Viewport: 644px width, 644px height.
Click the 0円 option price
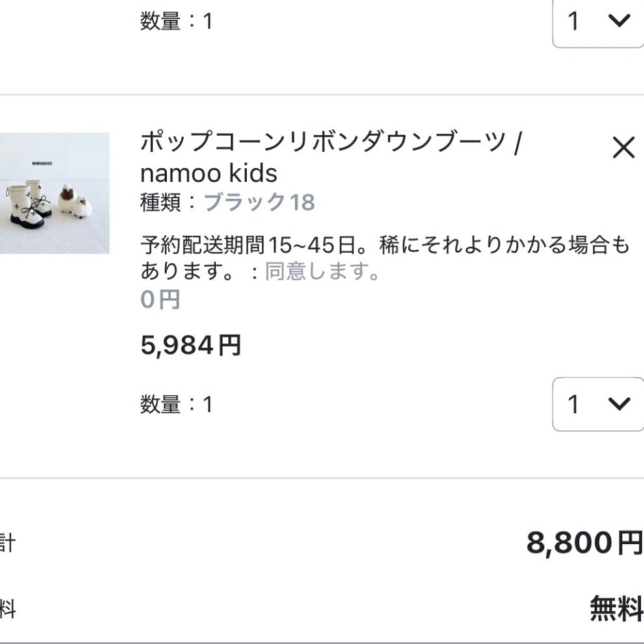pos(160,300)
